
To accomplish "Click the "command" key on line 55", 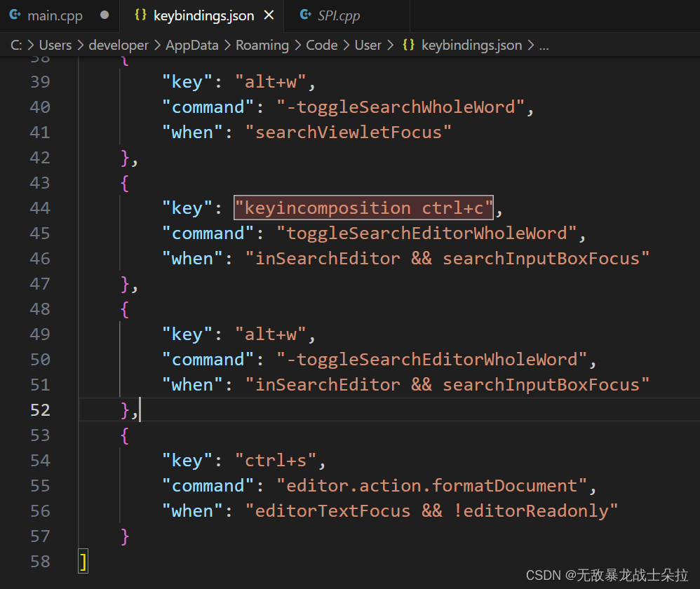I will (x=208, y=486).
